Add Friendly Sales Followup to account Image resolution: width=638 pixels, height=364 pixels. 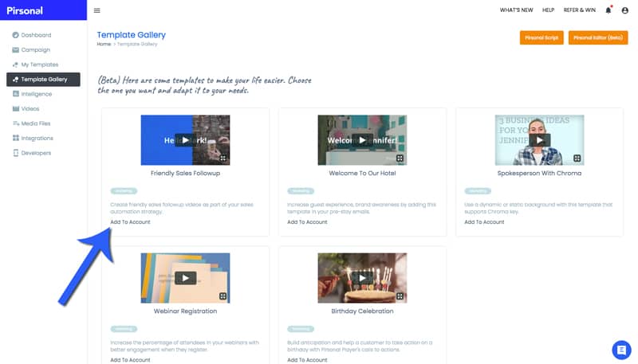(x=130, y=221)
